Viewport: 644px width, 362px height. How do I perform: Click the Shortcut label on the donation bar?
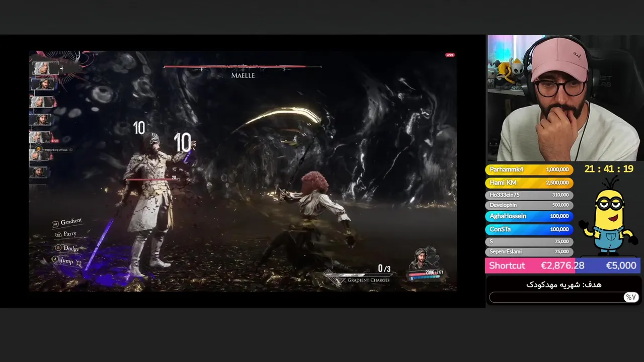click(507, 265)
